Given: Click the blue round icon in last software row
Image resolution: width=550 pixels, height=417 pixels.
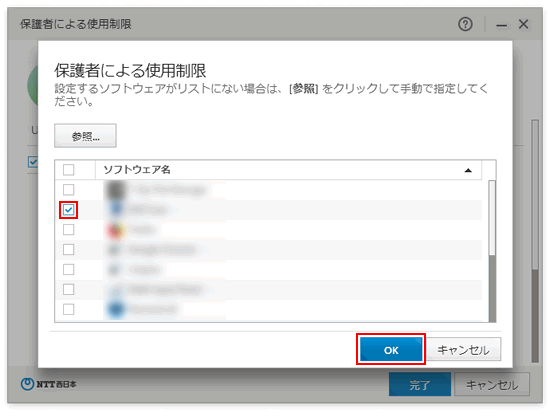Looking at the screenshot, I should tap(116, 309).
